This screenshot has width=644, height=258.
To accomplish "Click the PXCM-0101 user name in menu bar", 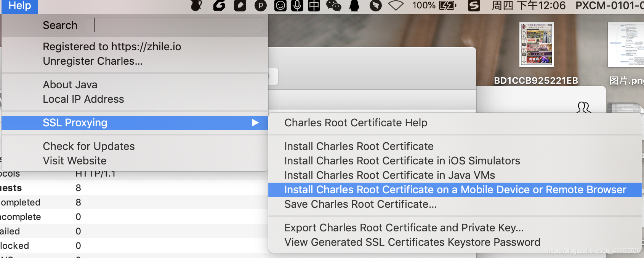I will [x=609, y=5].
